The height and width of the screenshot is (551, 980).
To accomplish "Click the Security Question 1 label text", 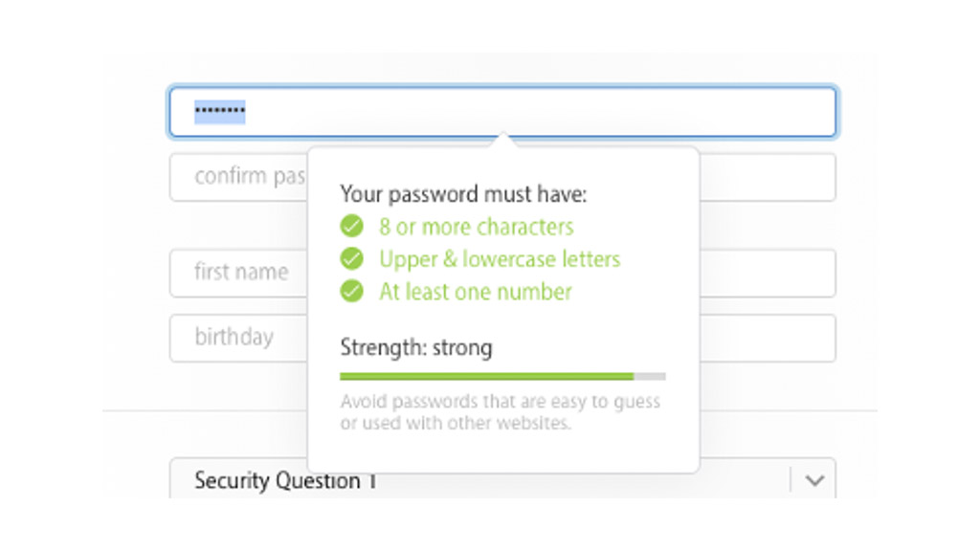I will [x=285, y=480].
